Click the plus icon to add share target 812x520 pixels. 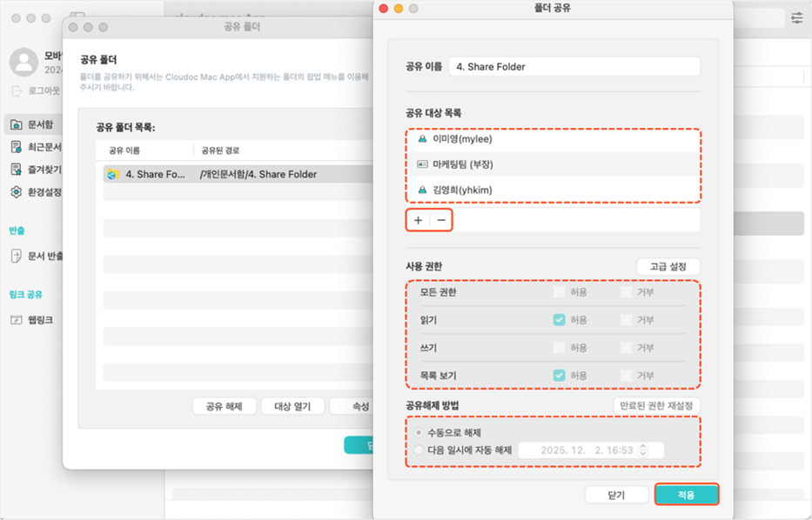(418, 221)
